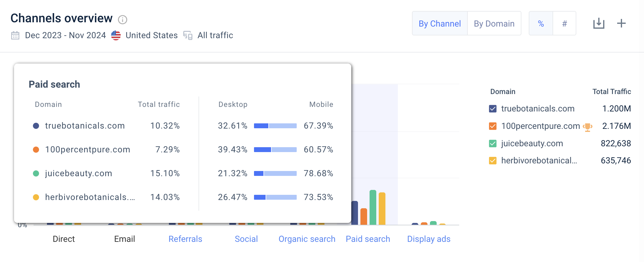The width and height of the screenshot is (644, 262).
Task: Open the Organic search channel link
Action: (x=307, y=239)
